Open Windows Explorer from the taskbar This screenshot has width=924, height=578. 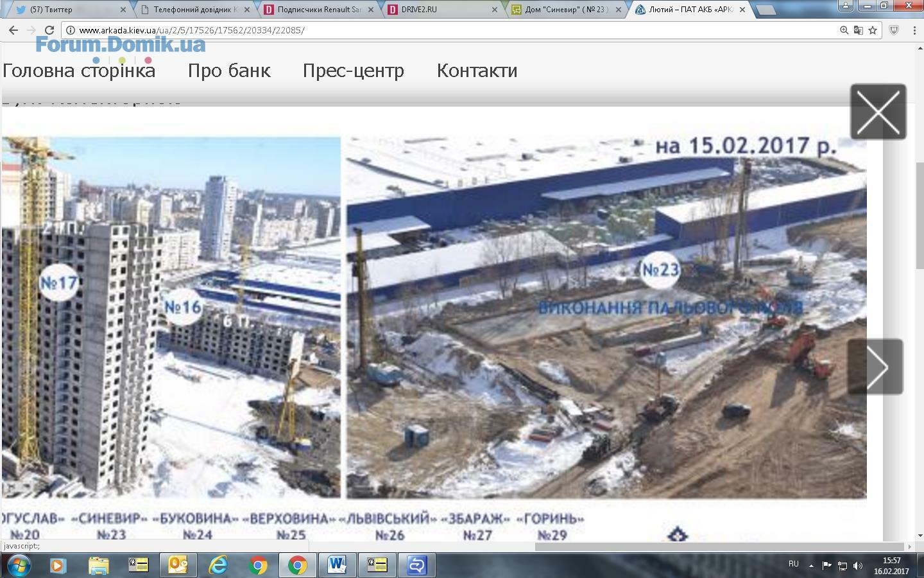click(98, 565)
